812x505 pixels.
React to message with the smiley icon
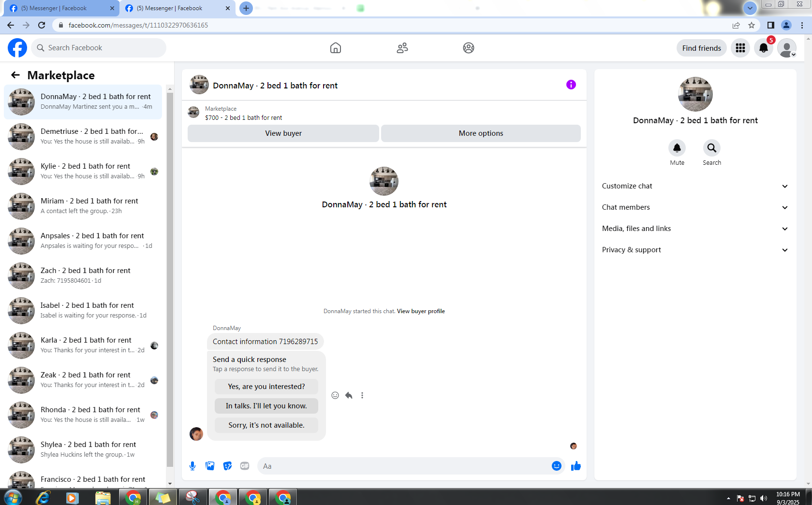point(335,395)
